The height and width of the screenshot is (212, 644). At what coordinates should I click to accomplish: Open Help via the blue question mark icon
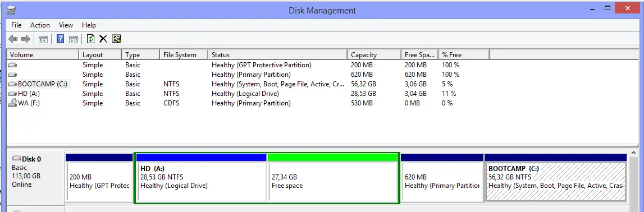tap(61, 39)
